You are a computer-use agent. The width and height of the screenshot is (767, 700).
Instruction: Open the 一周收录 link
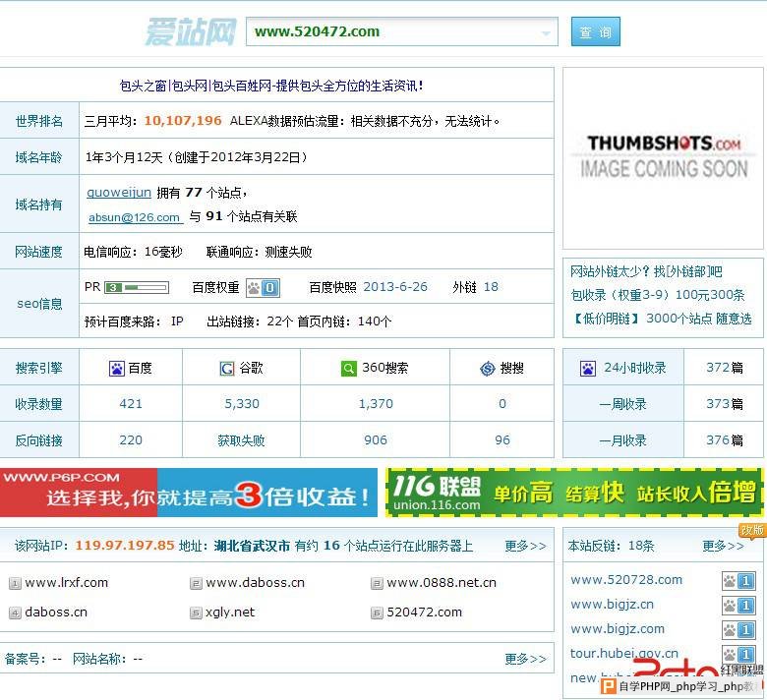pyautogui.click(x=622, y=404)
